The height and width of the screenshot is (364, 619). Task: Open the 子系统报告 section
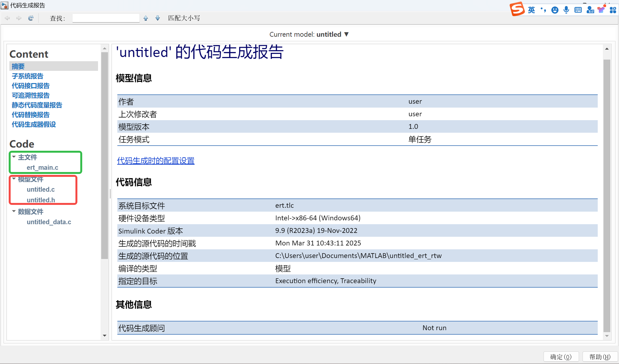click(x=27, y=76)
